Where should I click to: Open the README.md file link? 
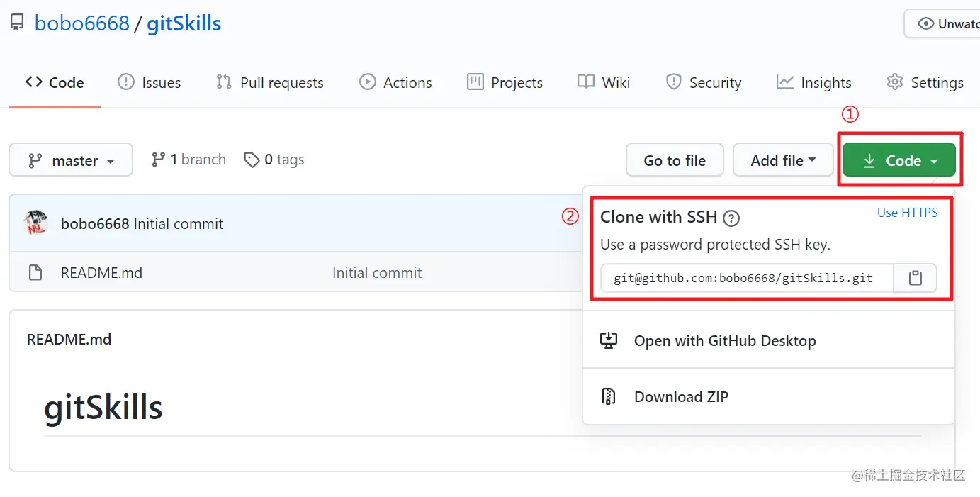click(x=101, y=273)
